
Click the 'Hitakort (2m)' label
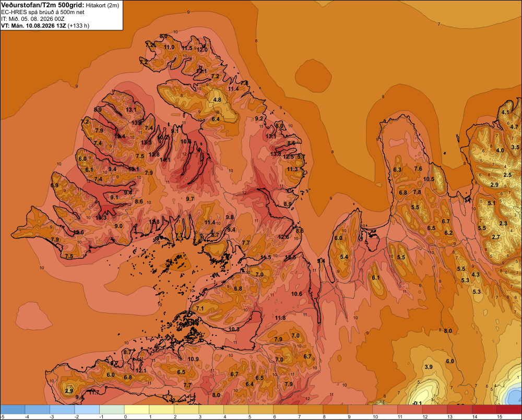(102, 5)
